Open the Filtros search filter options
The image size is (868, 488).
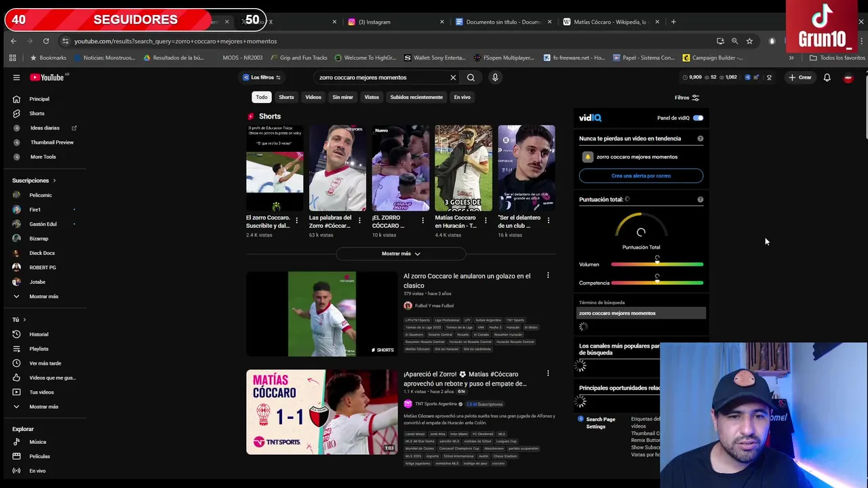pos(686,98)
